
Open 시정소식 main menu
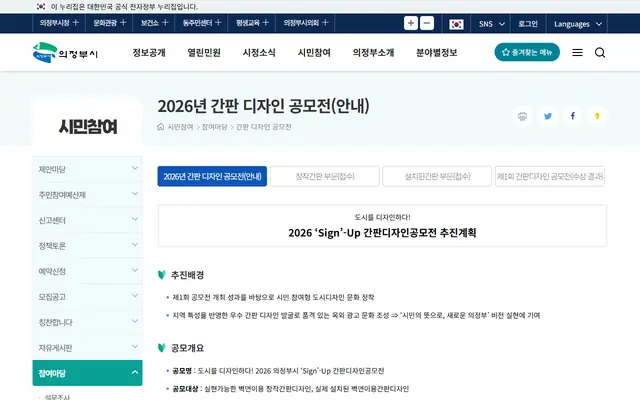[259, 53]
